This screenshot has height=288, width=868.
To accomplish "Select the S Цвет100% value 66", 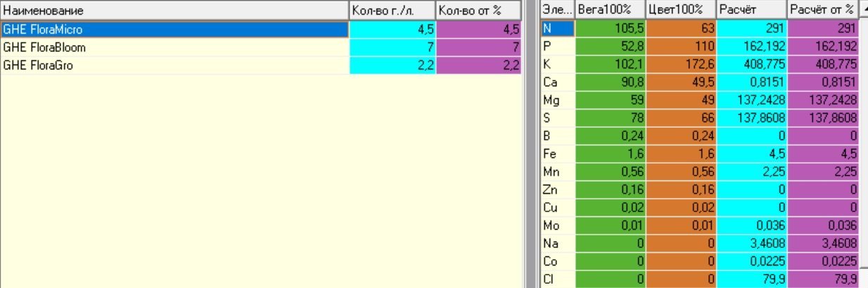I will [x=682, y=118].
